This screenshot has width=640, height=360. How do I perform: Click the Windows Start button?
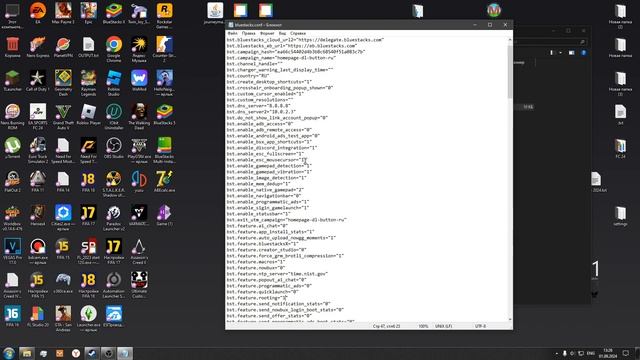click(9, 353)
